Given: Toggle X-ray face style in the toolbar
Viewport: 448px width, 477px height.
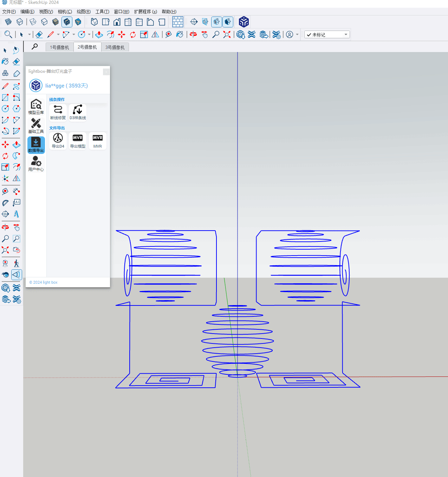Looking at the screenshot, I should pyautogui.click(x=8, y=22).
